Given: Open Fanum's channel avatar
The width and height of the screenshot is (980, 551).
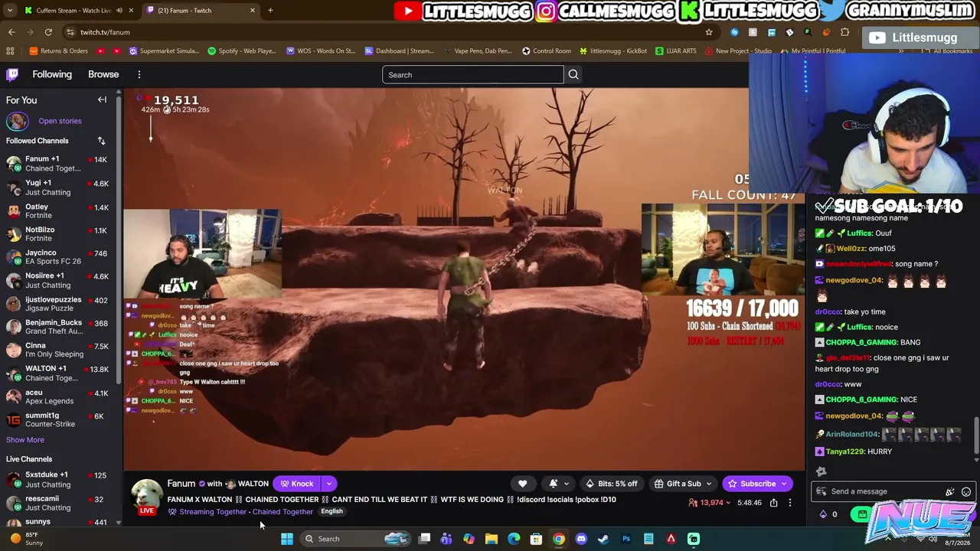Looking at the screenshot, I should 146,496.
